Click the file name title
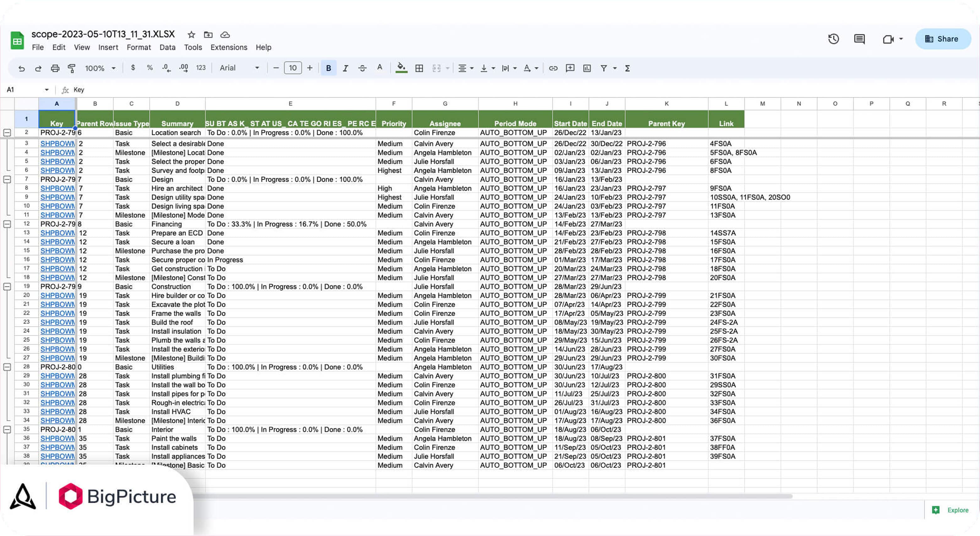 (103, 34)
